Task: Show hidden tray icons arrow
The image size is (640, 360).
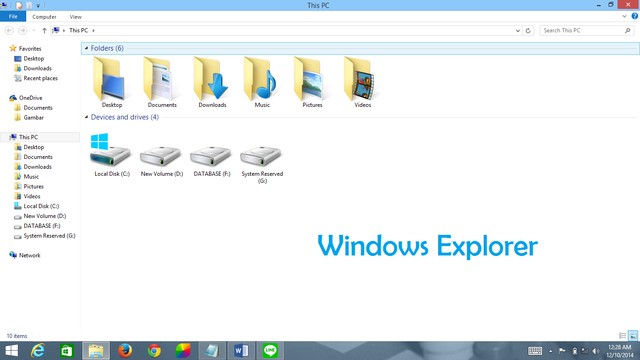Action: click(x=550, y=351)
